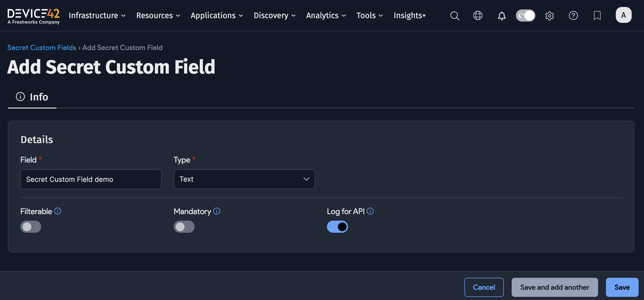This screenshot has height=300, width=644.
Task: Enable the Filterable toggle
Action: (30, 227)
